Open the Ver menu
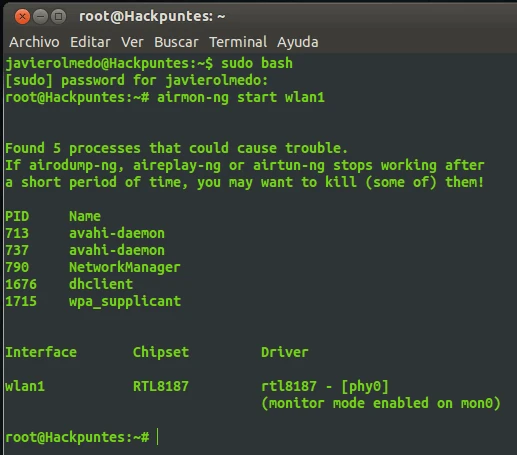This screenshot has width=517, height=455. click(x=132, y=42)
